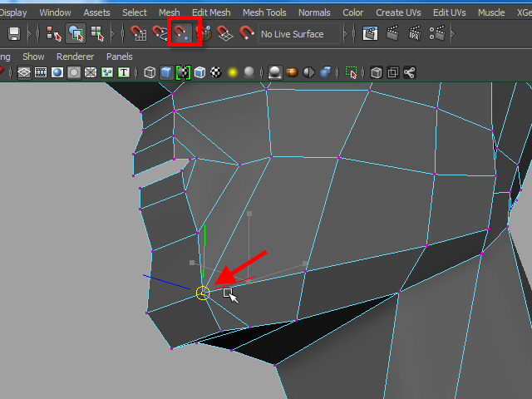Make the selected object live
Screen dimensions: 532x399
(246, 33)
